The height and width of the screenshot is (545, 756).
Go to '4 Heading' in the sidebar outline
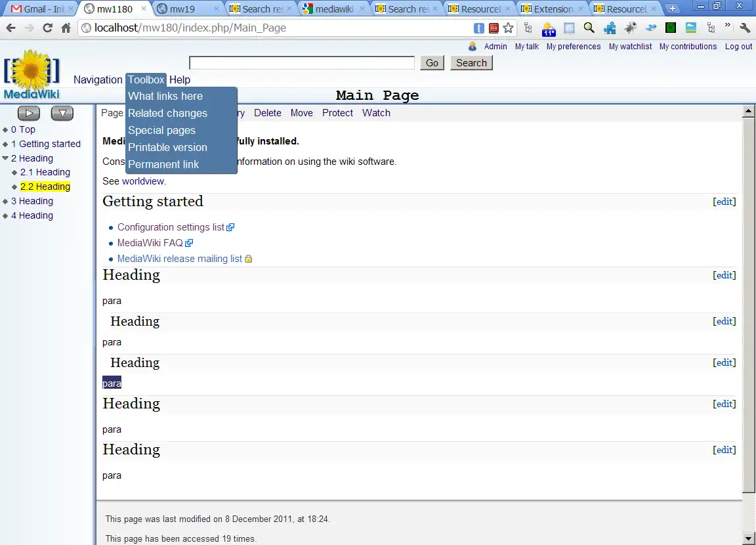[31, 215]
